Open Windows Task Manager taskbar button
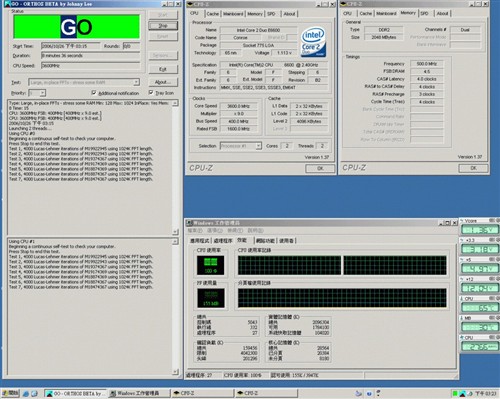 tap(139, 394)
